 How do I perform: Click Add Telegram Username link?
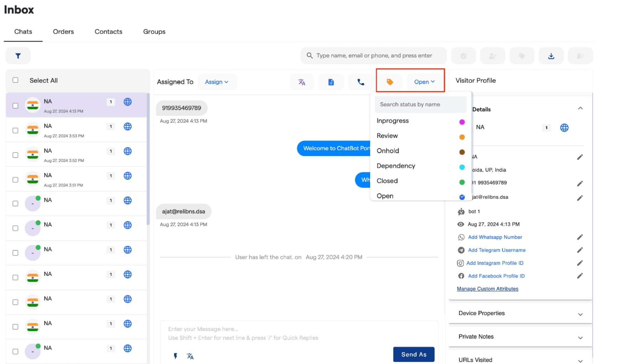point(497,250)
